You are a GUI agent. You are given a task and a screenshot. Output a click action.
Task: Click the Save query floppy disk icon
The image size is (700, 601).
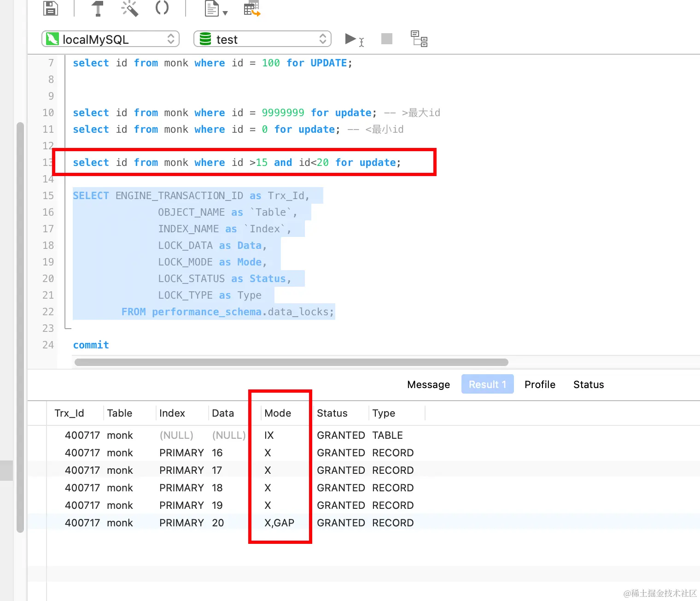click(x=51, y=8)
